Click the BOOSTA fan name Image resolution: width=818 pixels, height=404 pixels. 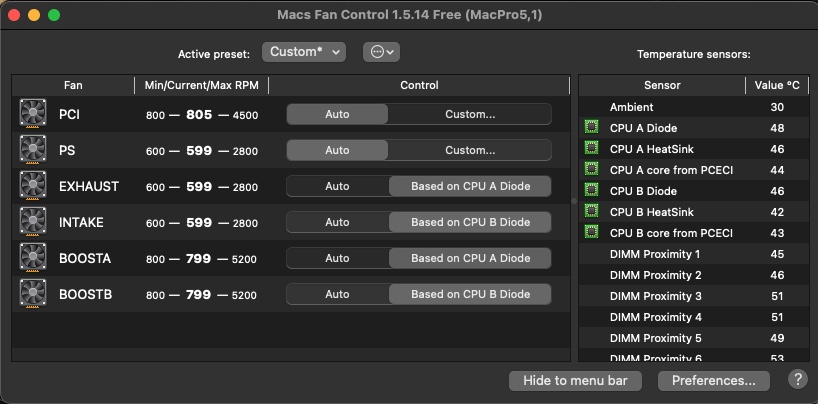[x=85, y=258]
